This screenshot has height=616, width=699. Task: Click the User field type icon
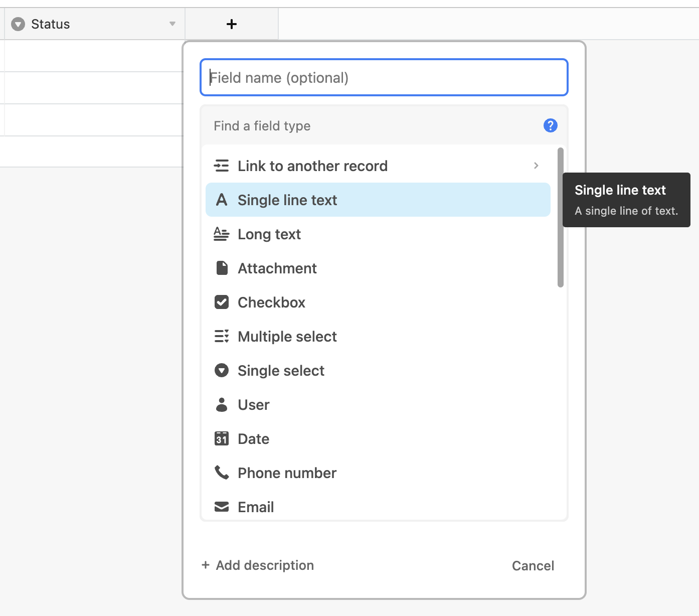[222, 404]
